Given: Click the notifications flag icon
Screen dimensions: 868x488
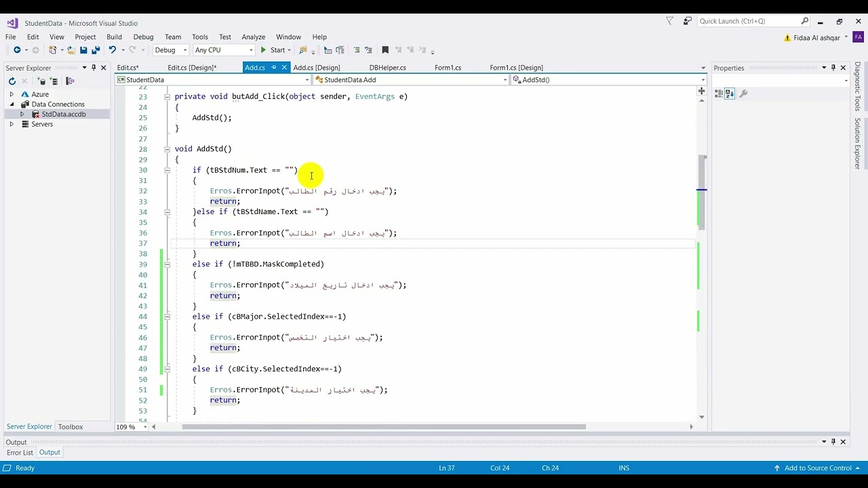Looking at the screenshot, I should [669, 21].
